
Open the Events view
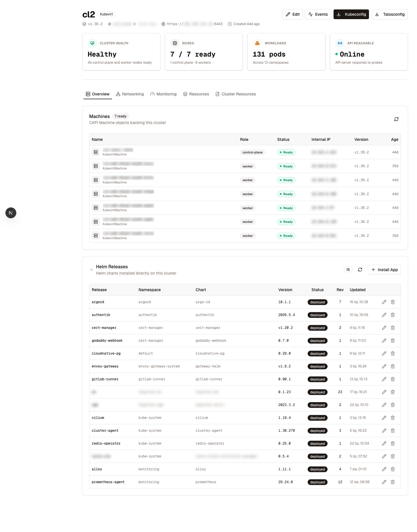click(318, 14)
